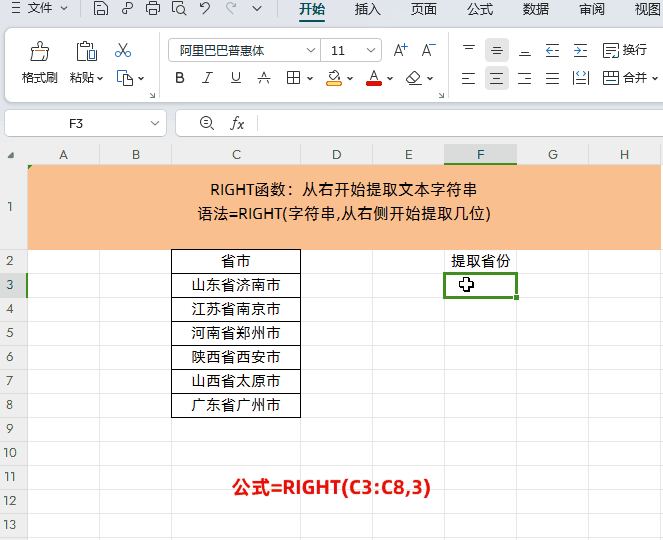
Task: Click the Name Box showing F3
Action: pyautogui.click(x=76, y=123)
